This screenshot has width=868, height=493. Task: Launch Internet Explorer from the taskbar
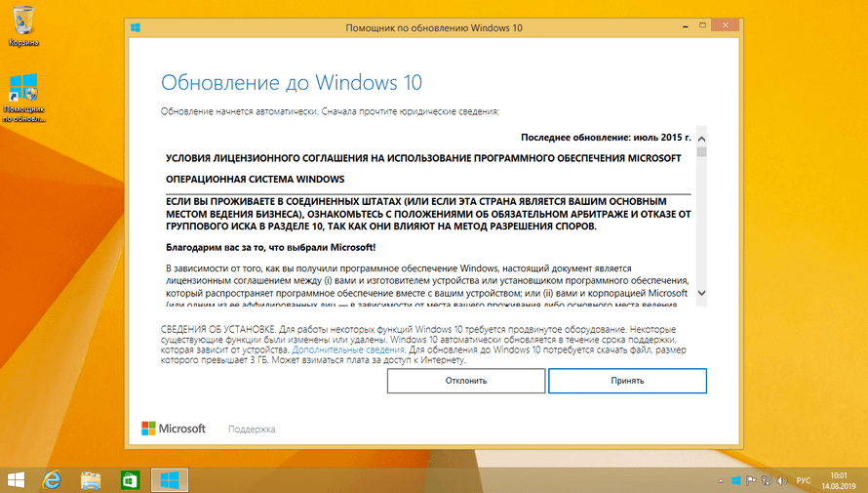click(x=53, y=479)
